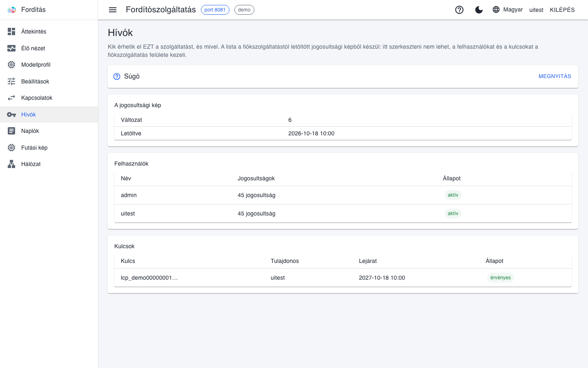Go to Áttekintés in sidebar
Screen dimensions: 588x368
49,31
